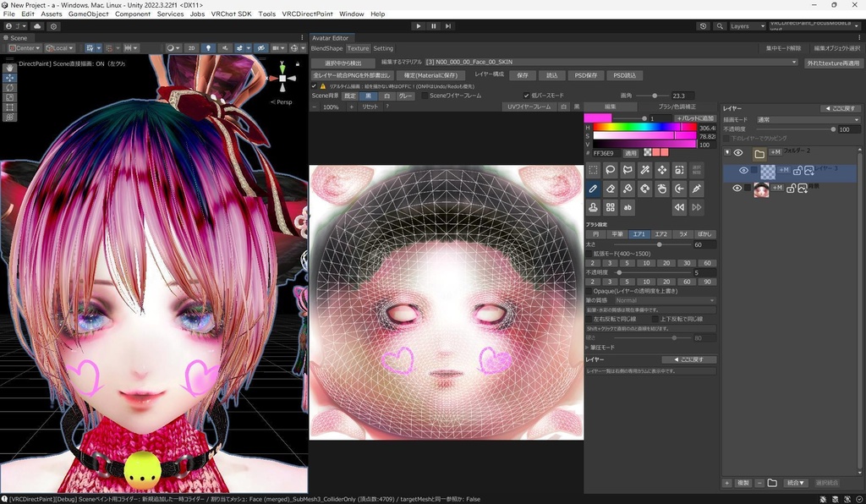Click the Unity play button
This screenshot has width=866, height=504.
click(x=418, y=26)
